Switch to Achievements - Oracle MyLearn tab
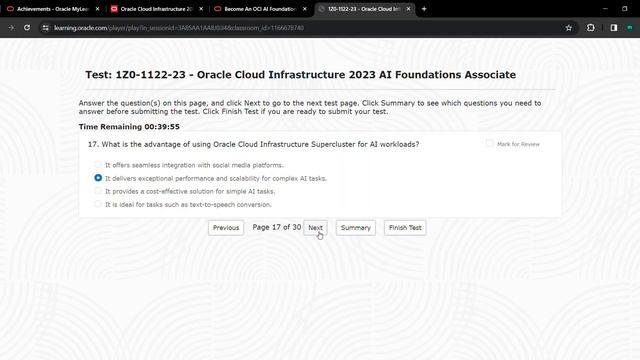The width and height of the screenshot is (640, 360). click(x=53, y=9)
